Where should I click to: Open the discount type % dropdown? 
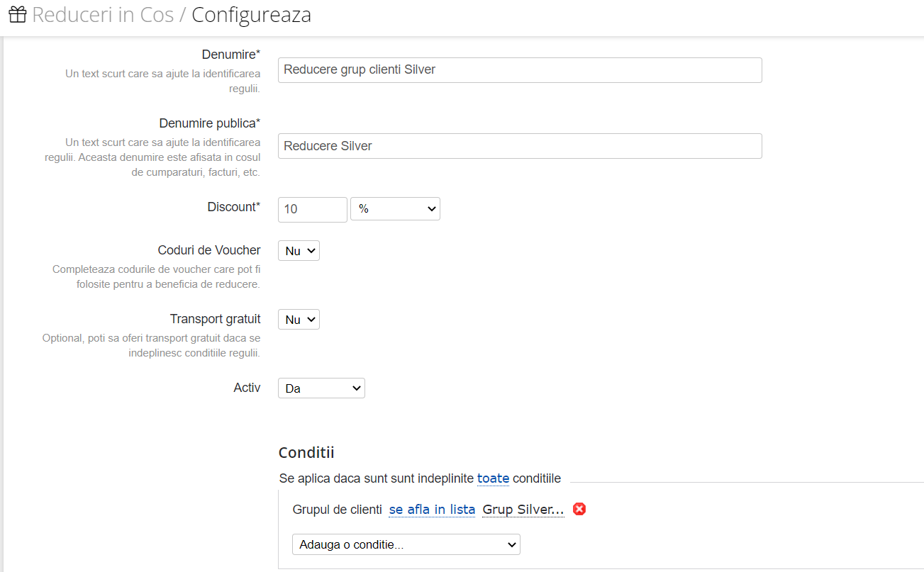[395, 209]
